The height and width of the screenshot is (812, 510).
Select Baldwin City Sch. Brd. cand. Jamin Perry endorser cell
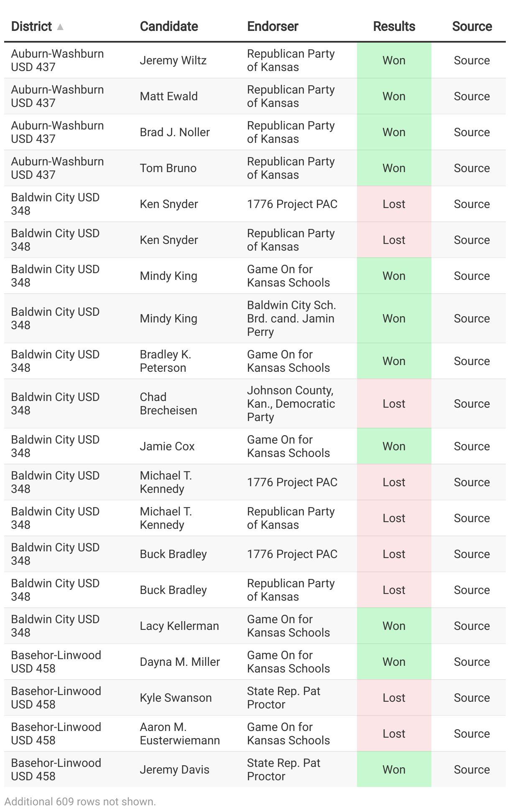click(291, 318)
